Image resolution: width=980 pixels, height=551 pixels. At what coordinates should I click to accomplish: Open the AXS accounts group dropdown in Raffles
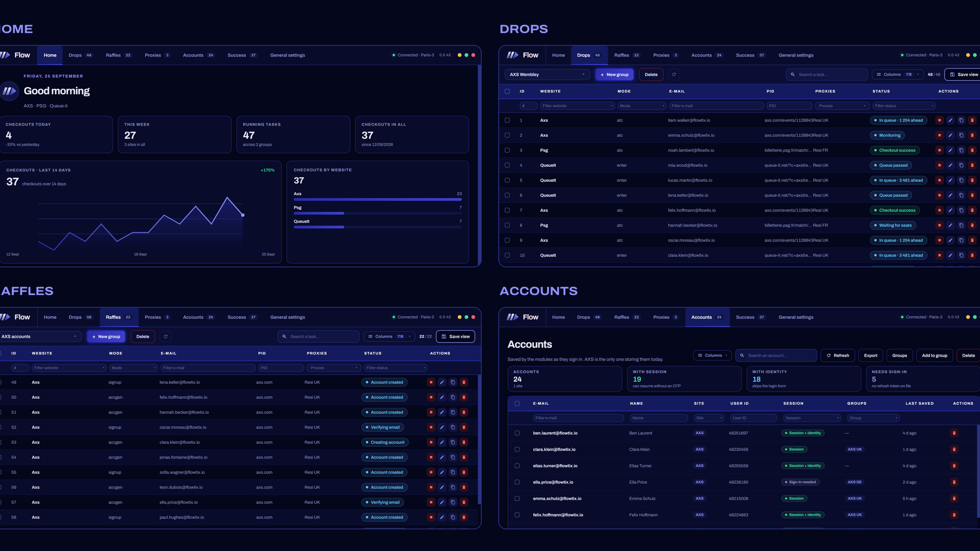(39, 337)
